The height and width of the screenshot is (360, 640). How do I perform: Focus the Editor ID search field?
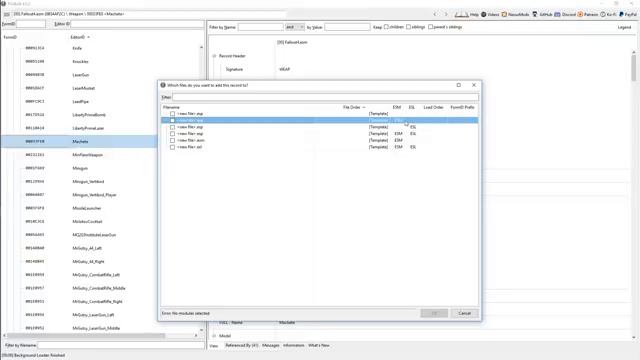(x=137, y=24)
